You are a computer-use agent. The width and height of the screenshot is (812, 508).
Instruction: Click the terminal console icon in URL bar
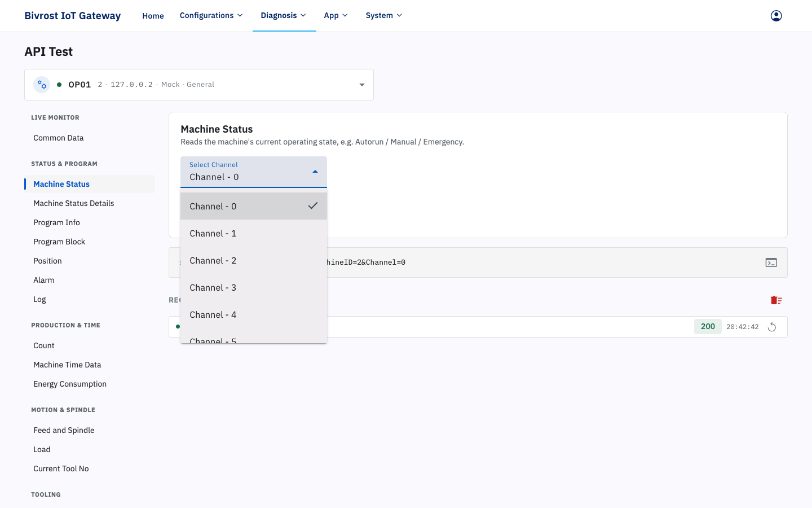(771, 262)
